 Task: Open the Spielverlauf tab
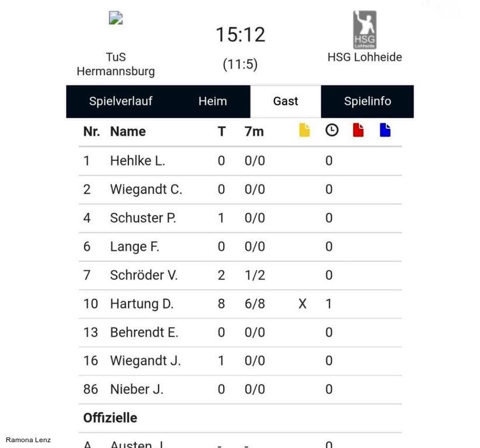coord(121,101)
